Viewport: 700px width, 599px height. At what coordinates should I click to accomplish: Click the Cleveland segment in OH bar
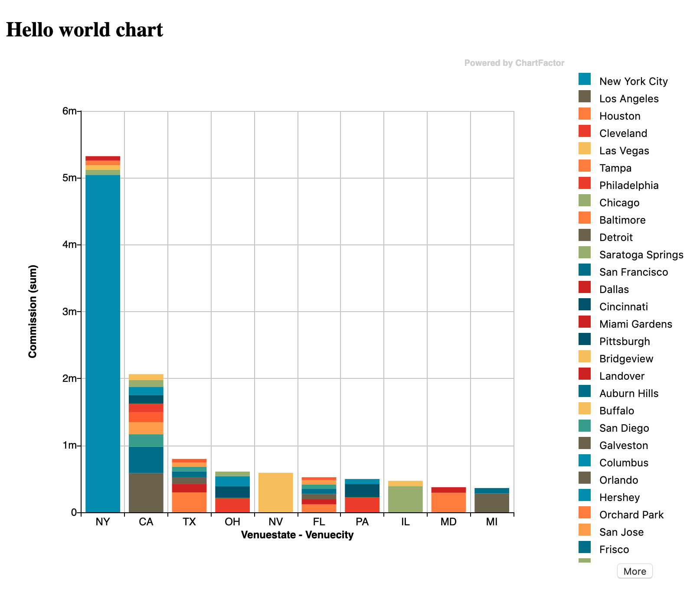point(232,505)
